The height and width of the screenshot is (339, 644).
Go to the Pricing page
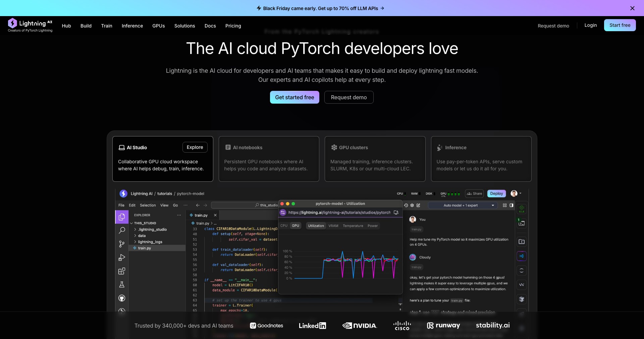pos(233,26)
